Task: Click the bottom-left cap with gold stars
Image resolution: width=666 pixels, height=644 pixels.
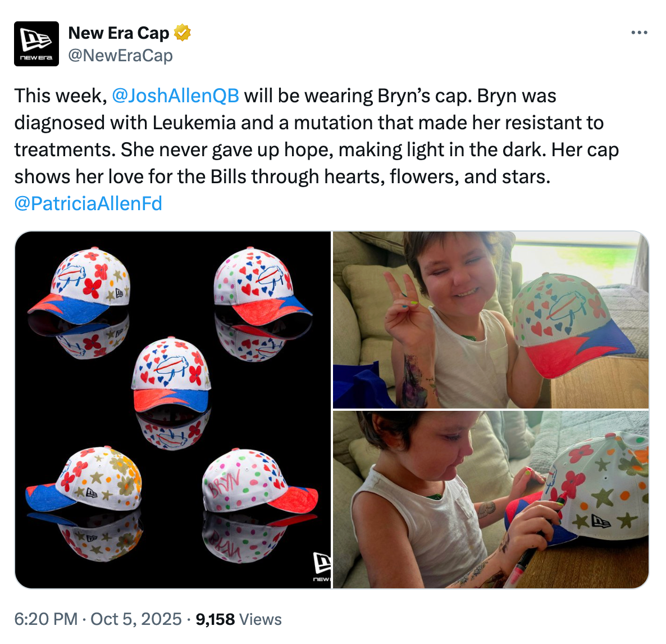Action: click(x=84, y=479)
